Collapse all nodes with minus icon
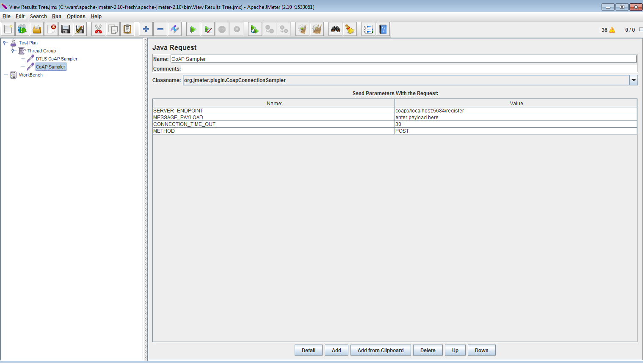The image size is (643, 364). pos(160,29)
